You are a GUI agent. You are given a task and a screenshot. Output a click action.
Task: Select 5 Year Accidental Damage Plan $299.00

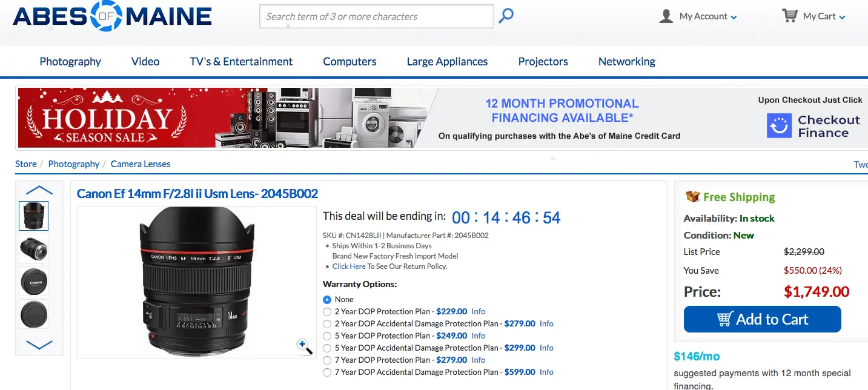coord(327,348)
